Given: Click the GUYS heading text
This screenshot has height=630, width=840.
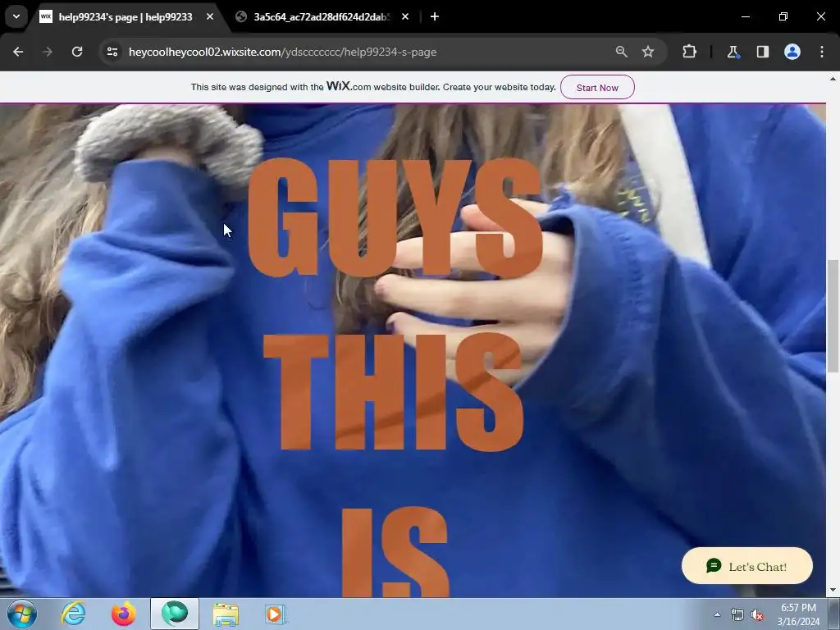Looking at the screenshot, I should coord(395,217).
